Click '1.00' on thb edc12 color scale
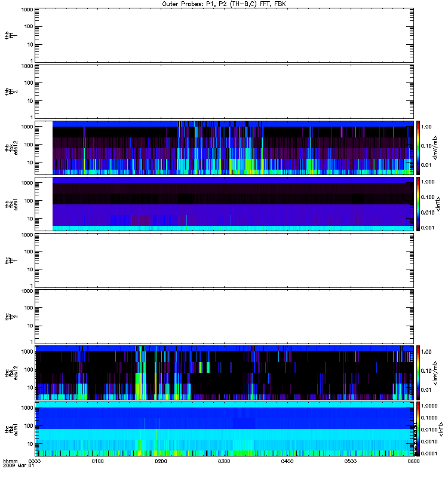The image size is (448, 478). point(426,127)
